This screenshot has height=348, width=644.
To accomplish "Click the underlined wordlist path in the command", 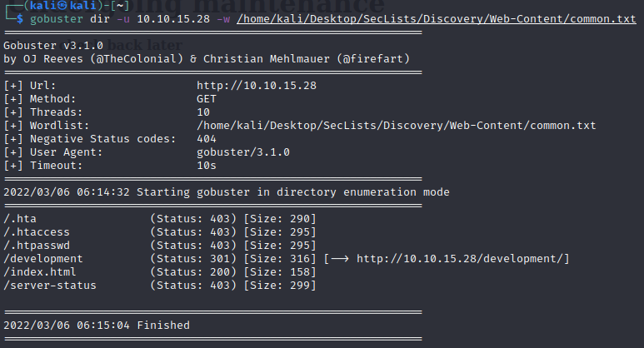I will 436,19.
